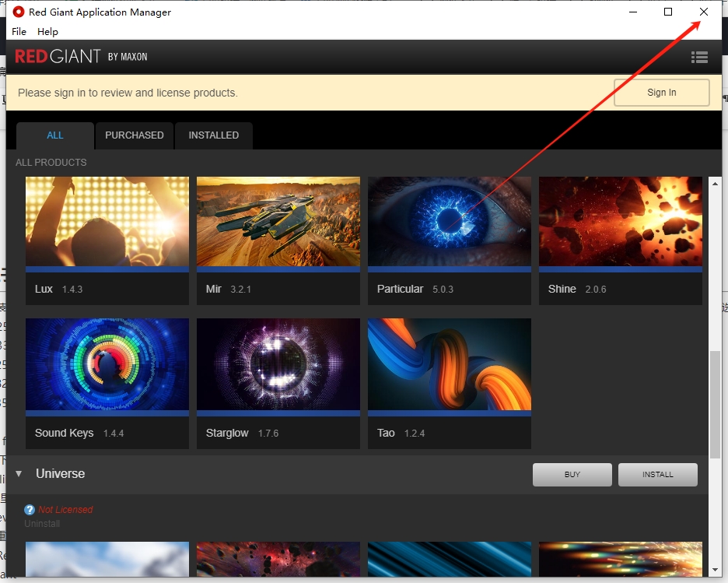The image size is (728, 583).
Task: Click the Universe section heading
Action: [61, 474]
